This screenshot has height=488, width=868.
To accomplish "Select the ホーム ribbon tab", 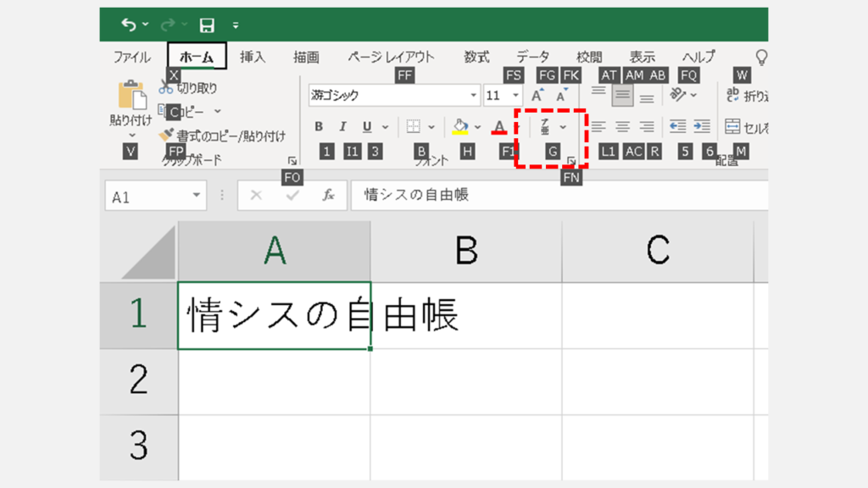I will click(197, 56).
